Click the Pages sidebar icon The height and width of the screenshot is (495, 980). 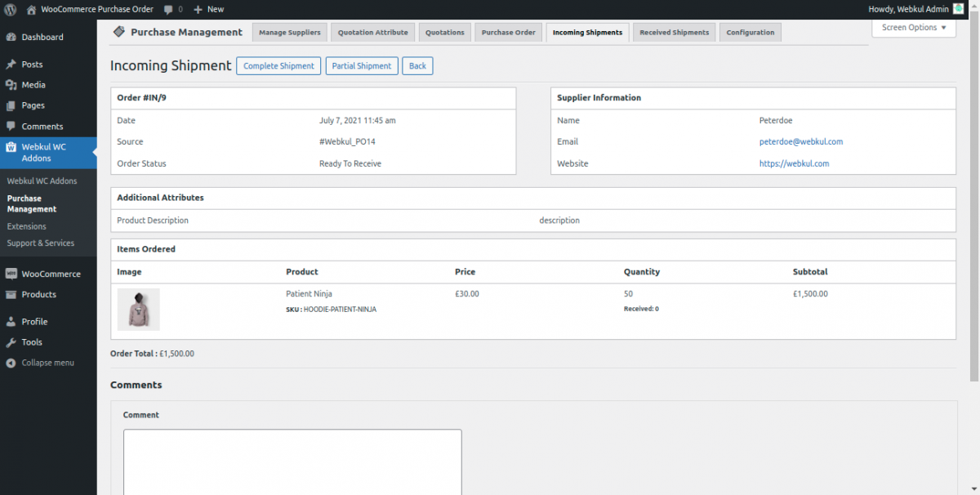point(11,105)
